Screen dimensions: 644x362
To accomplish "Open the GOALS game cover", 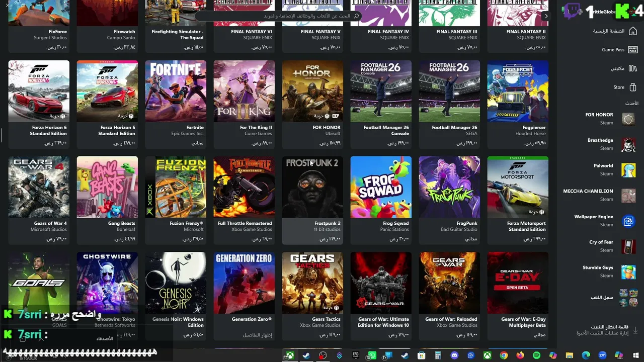I will pyautogui.click(x=39, y=283).
